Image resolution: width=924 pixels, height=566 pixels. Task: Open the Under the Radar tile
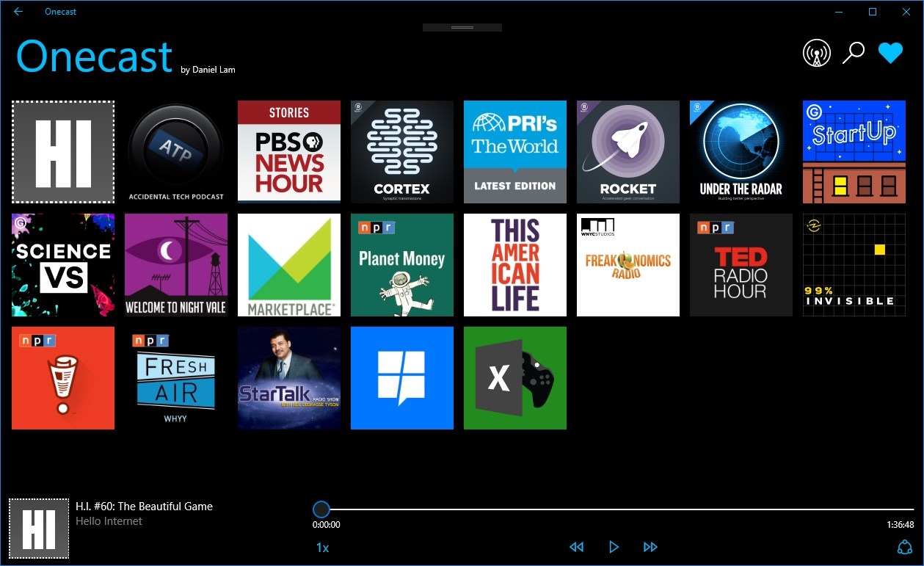pyautogui.click(x=741, y=152)
